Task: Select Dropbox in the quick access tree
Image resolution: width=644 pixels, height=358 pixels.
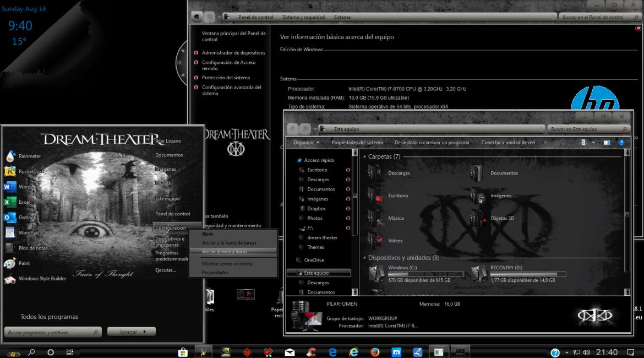Action: click(x=316, y=209)
